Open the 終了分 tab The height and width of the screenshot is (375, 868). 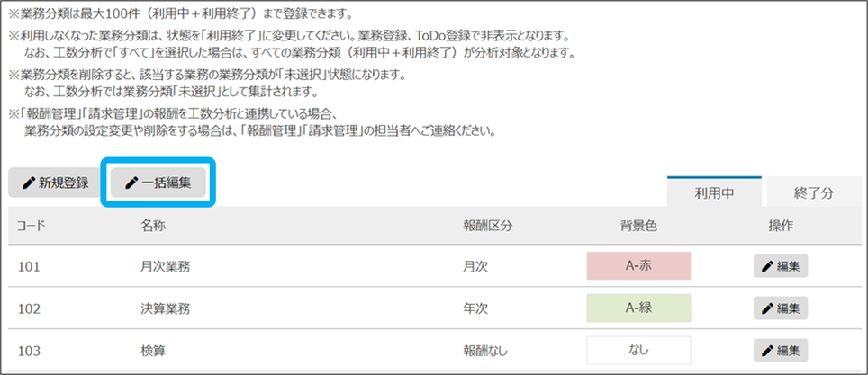pyautogui.click(x=813, y=192)
